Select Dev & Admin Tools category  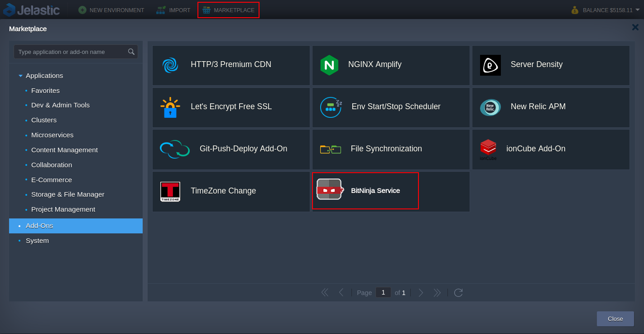click(60, 105)
